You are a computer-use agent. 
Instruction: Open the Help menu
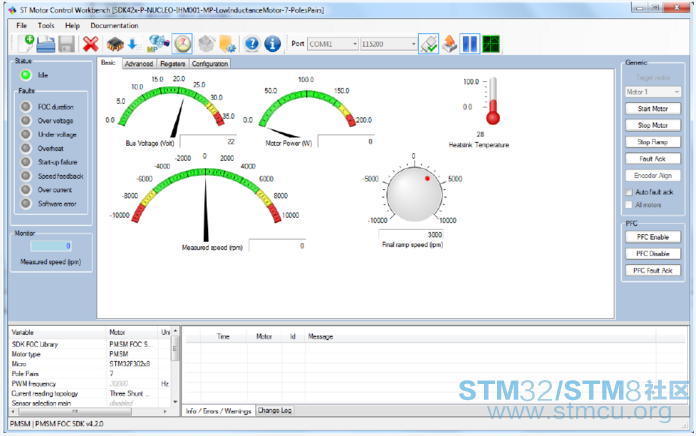(x=72, y=25)
